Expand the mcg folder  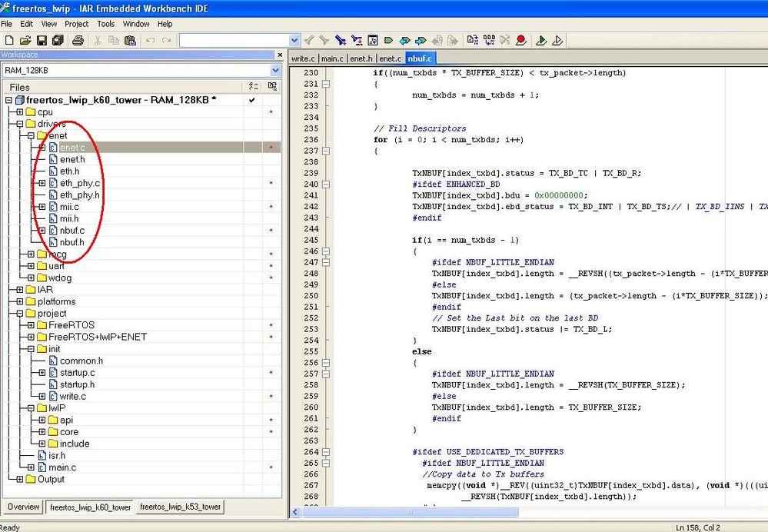click(31, 254)
